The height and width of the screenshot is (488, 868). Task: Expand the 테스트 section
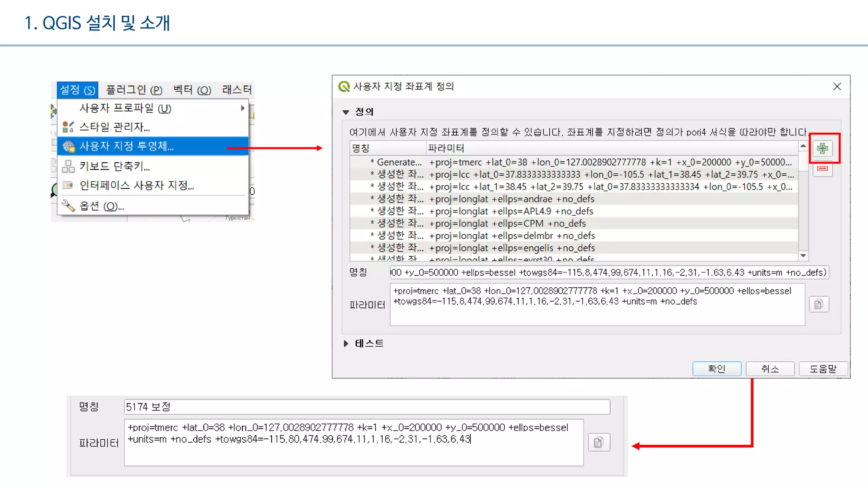[x=346, y=344]
